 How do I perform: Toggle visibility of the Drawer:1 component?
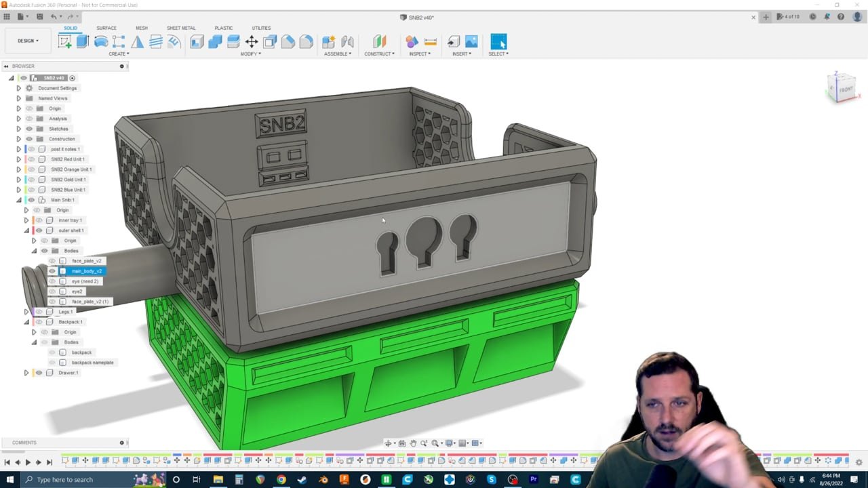(39, 373)
